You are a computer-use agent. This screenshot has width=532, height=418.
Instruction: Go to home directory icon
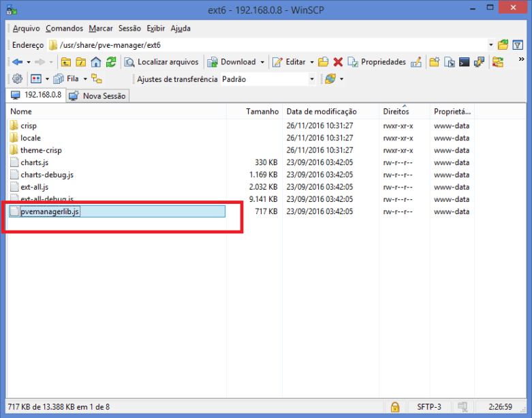(96, 62)
